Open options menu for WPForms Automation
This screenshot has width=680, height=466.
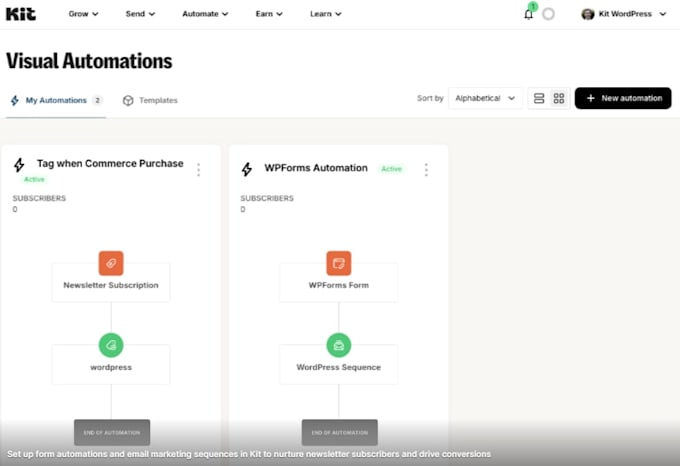[426, 169]
